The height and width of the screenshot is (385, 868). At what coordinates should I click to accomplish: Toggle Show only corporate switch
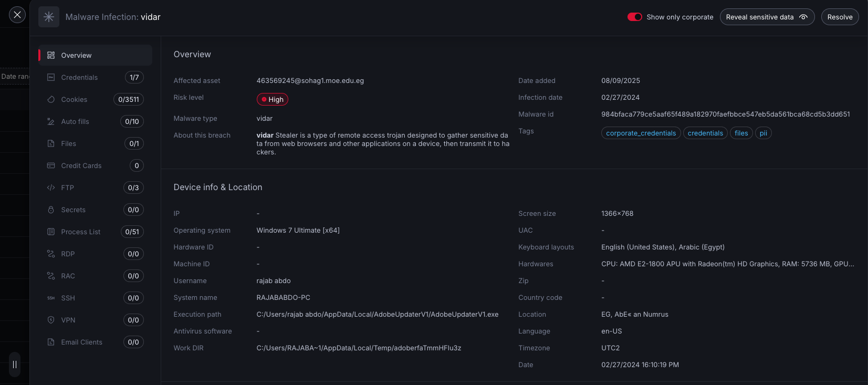(635, 17)
